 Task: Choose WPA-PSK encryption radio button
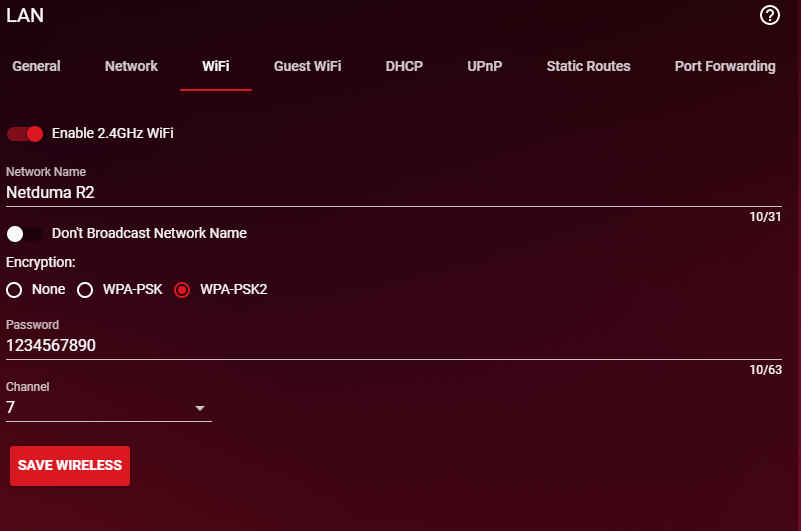(85, 290)
